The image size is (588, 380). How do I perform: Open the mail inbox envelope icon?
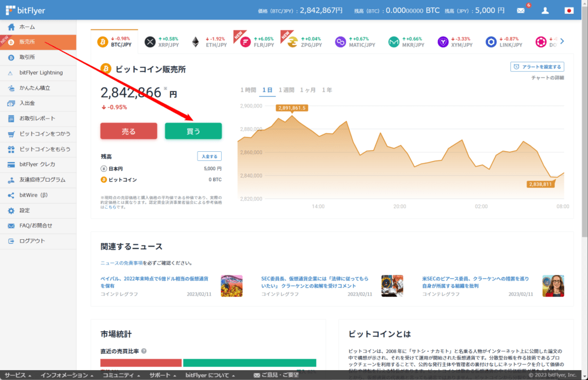click(x=520, y=10)
